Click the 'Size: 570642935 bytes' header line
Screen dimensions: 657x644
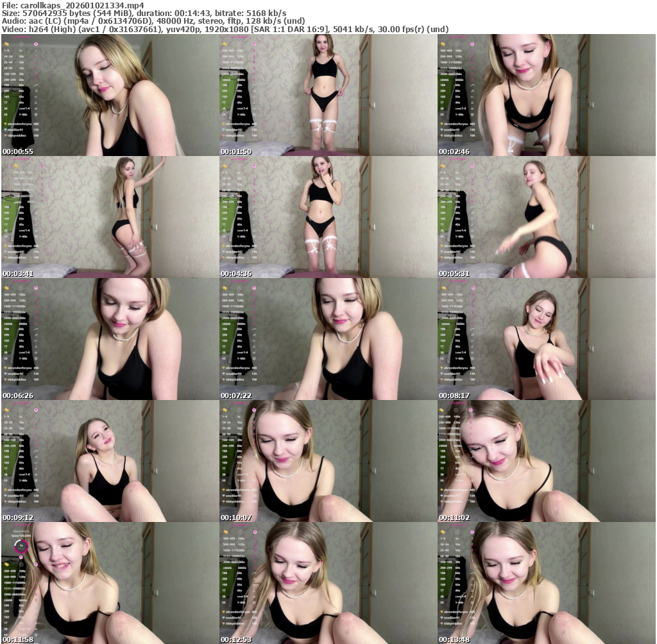click(144, 13)
